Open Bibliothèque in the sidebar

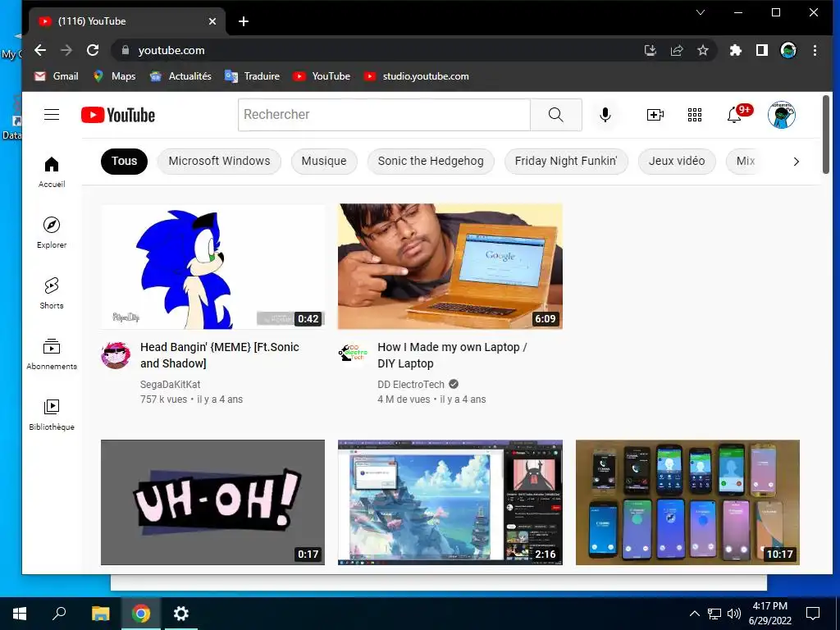pos(52,414)
